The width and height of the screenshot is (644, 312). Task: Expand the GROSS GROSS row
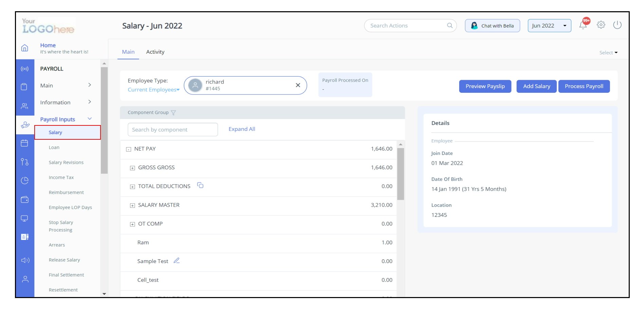(x=132, y=168)
